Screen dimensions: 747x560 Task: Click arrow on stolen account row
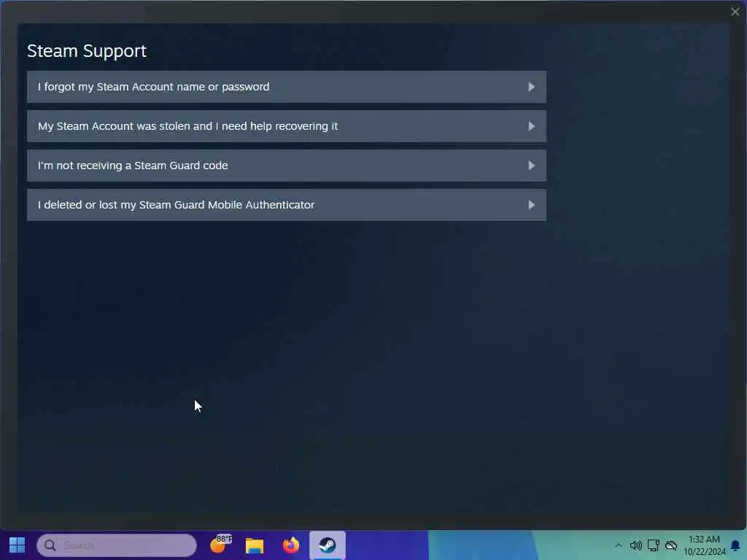(531, 126)
